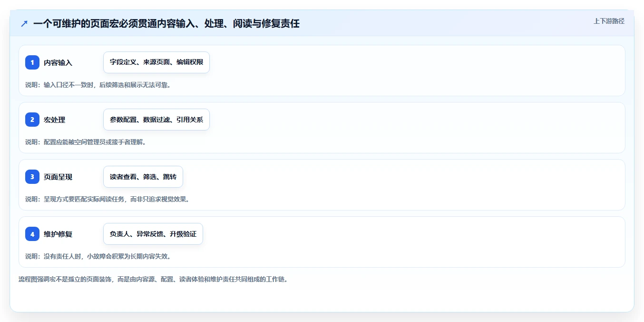This screenshot has width=644, height=322.
Task: Click the 维护修复 step label
Action: [58, 234]
